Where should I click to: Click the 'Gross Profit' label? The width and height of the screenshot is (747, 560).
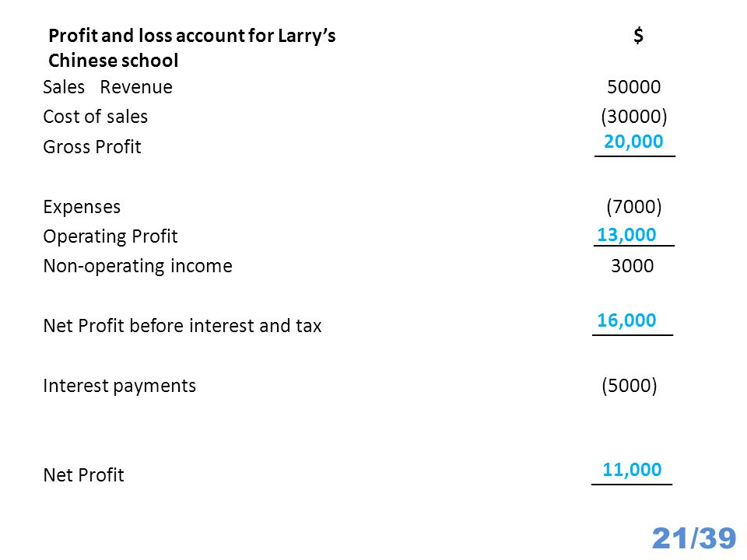click(x=92, y=147)
